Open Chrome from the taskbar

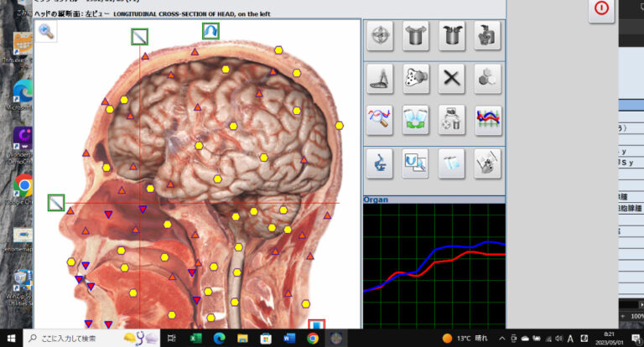313,339
